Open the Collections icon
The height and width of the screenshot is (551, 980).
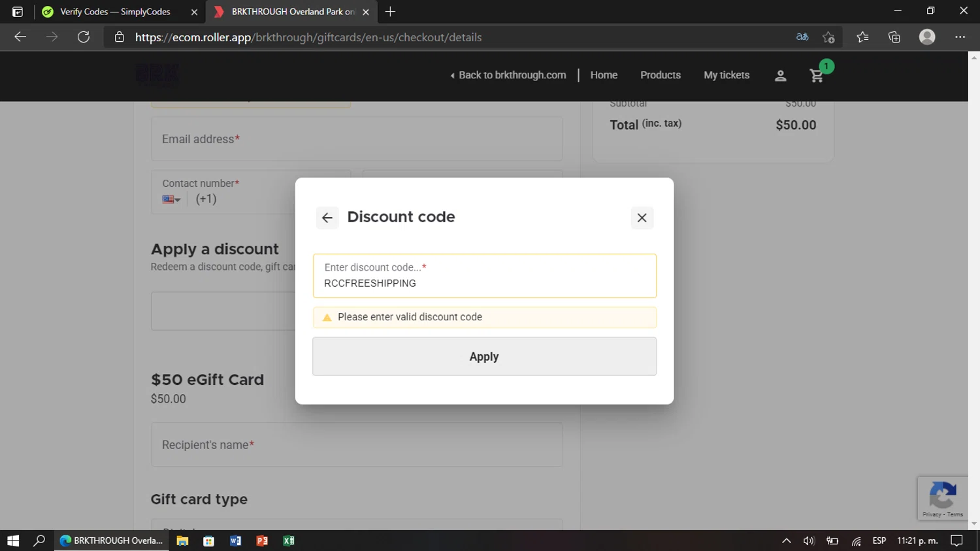tap(894, 37)
